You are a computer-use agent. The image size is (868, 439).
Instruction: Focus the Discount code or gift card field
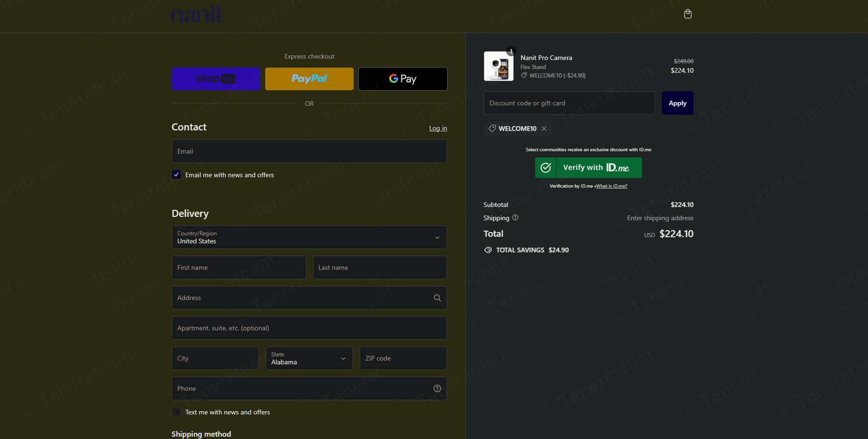point(569,103)
